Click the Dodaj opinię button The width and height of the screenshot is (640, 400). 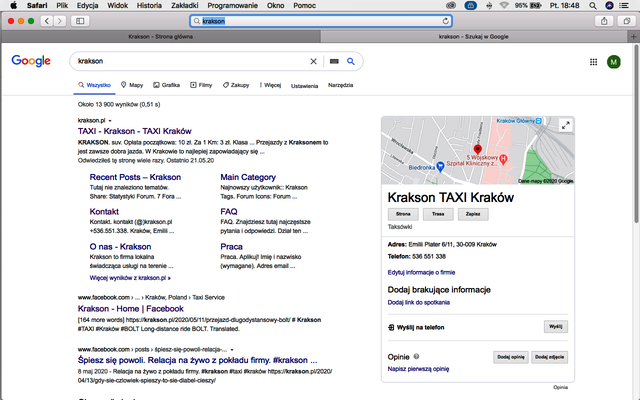(511, 357)
